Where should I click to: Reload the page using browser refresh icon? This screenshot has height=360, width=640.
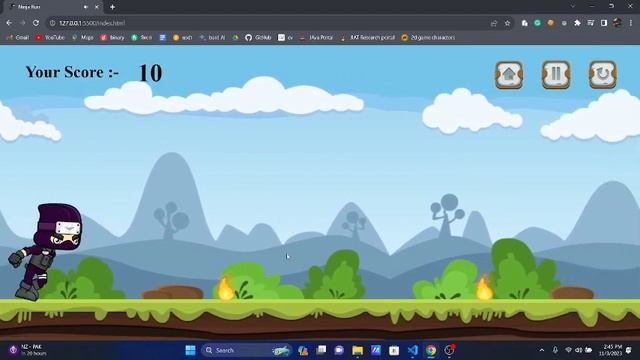(36, 23)
